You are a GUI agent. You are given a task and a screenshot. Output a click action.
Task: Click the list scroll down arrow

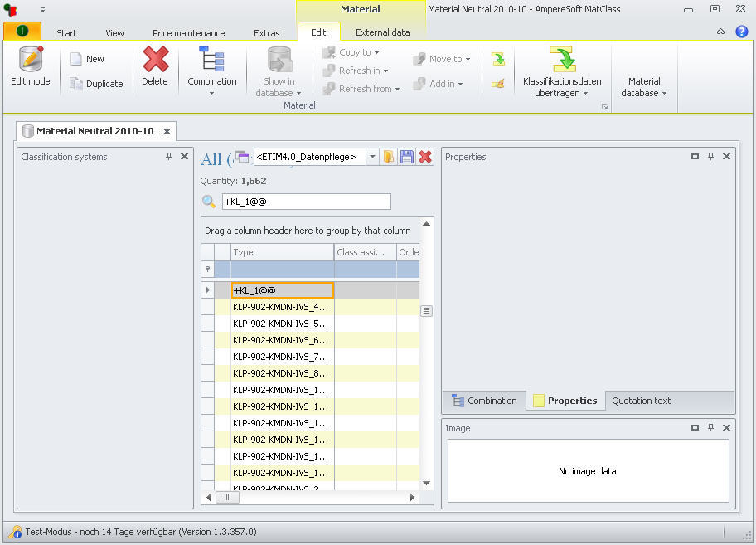[426, 483]
